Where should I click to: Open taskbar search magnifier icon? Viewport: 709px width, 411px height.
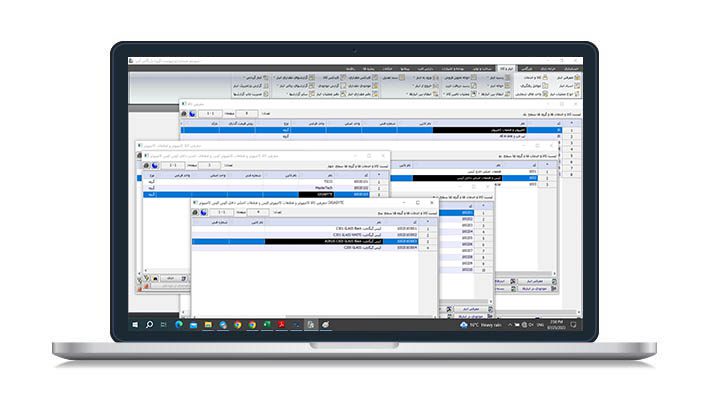149,325
